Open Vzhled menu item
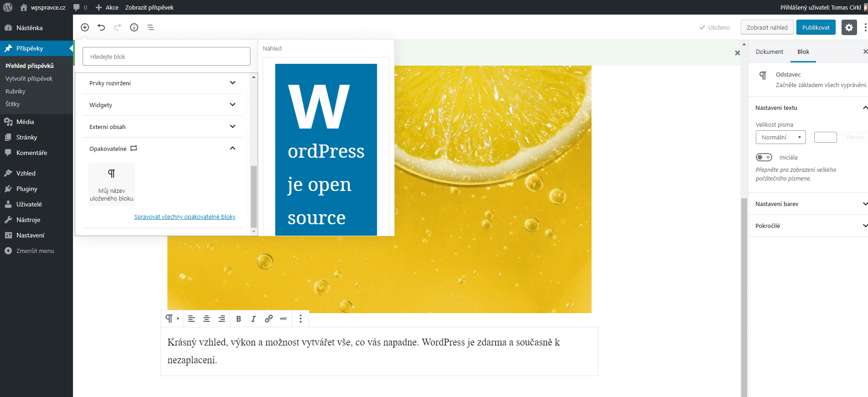The height and width of the screenshot is (397, 868). [36, 173]
